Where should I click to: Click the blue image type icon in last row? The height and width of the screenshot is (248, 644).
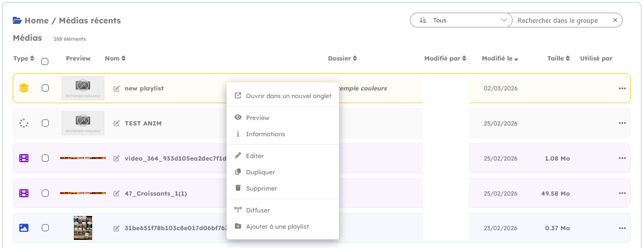[24, 228]
